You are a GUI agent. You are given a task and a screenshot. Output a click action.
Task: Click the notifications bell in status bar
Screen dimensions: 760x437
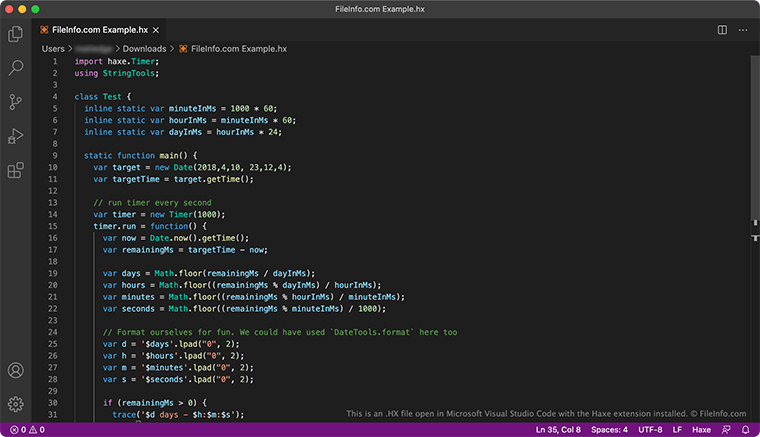tap(745, 430)
